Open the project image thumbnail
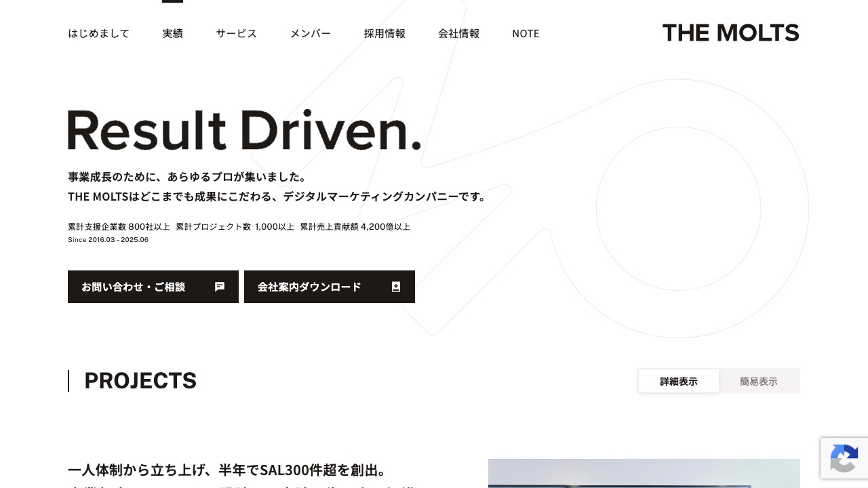Viewport: 868px width, 488px height. tap(644, 473)
